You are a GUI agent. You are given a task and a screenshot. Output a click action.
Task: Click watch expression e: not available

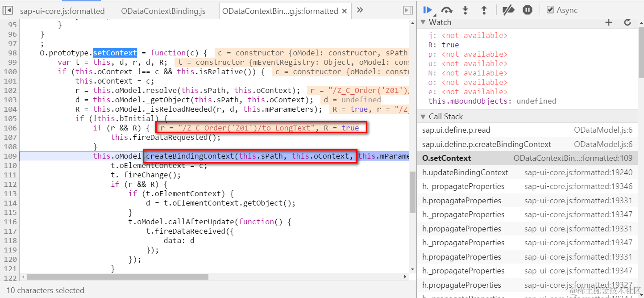(x=468, y=92)
